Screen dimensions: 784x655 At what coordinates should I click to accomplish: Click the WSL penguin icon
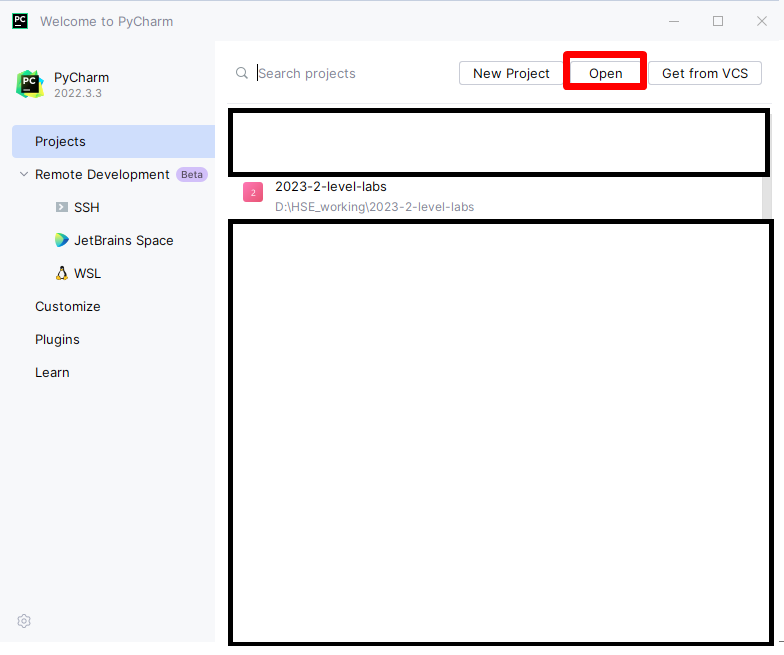62,273
